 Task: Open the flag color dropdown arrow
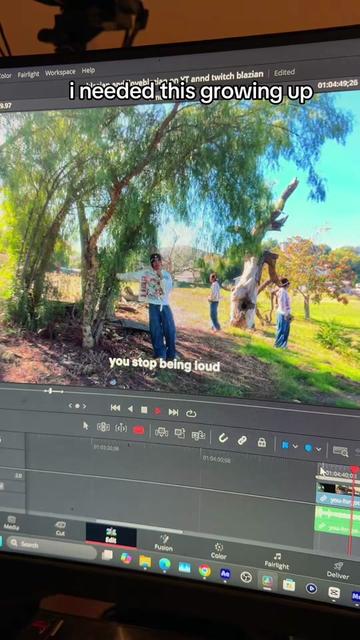(295, 446)
